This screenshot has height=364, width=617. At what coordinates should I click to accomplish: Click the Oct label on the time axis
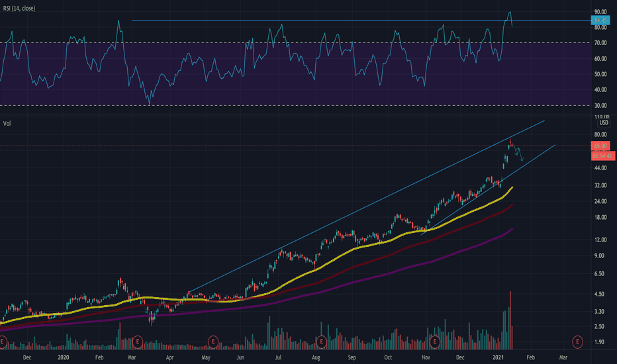pyautogui.click(x=388, y=357)
